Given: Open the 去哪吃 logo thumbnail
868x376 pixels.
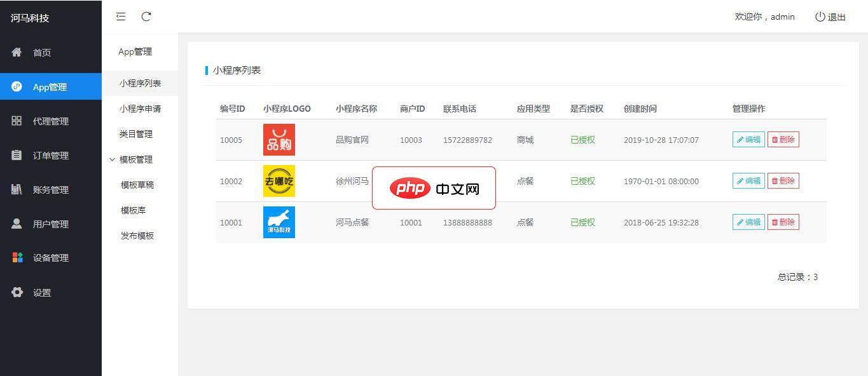Looking at the screenshot, I should click(279, 181).
